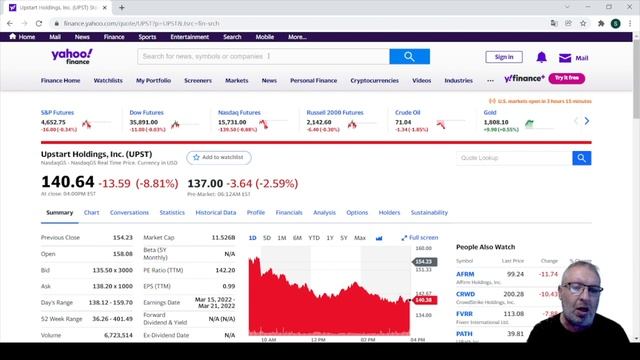Open FVRR symbol in People Also Watch

point(464,314)
